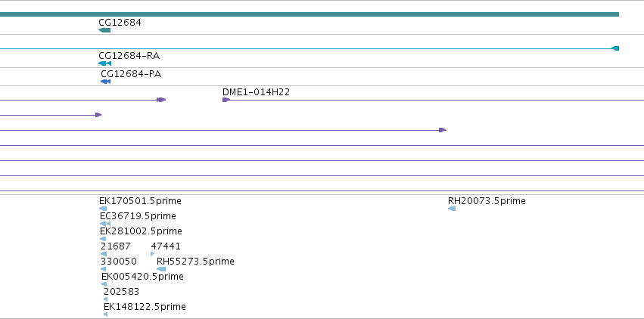Click the CG12684-RA transcript label
This screenshot has width=644, height=319.
129,56
